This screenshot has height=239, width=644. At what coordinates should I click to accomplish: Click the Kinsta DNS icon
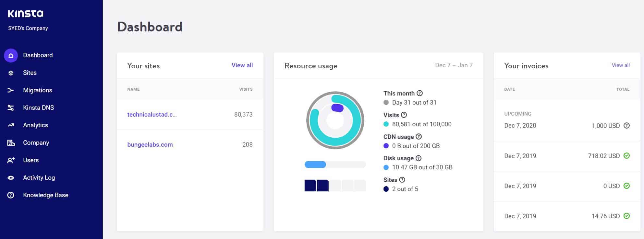click(x=11, y=108)
